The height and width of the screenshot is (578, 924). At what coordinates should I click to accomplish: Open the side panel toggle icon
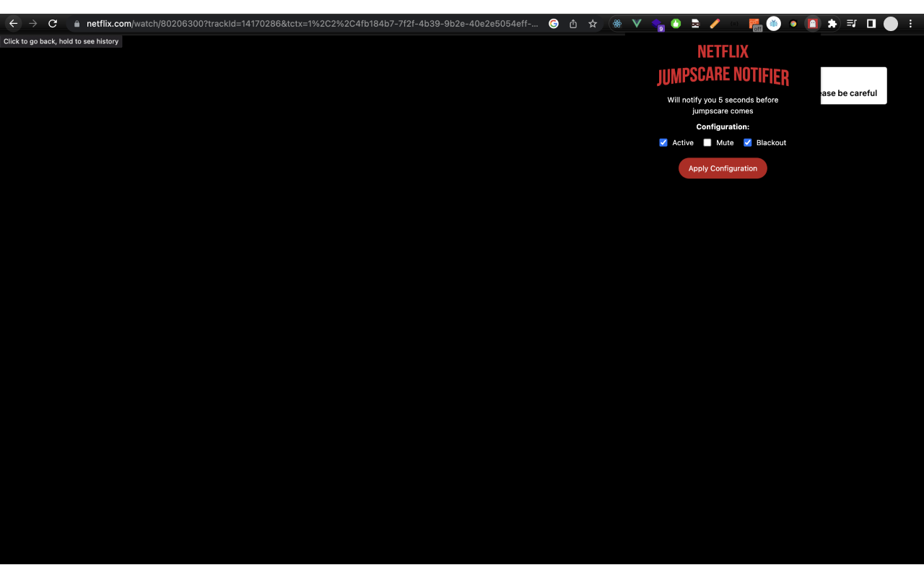[x=871, y=23]
